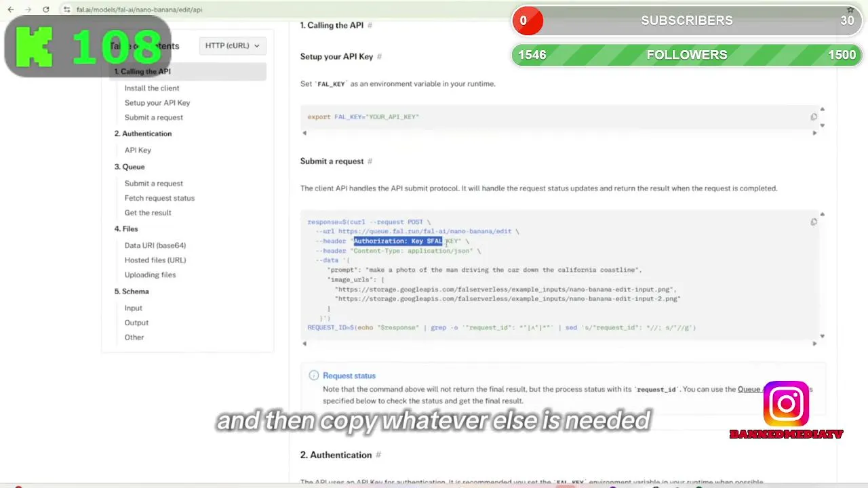Click scroll-left arrow under curl code block

(x=304, y=344)
